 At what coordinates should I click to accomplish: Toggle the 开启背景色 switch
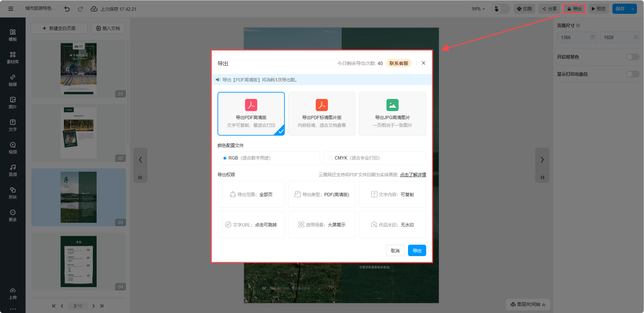click(632, 57)
